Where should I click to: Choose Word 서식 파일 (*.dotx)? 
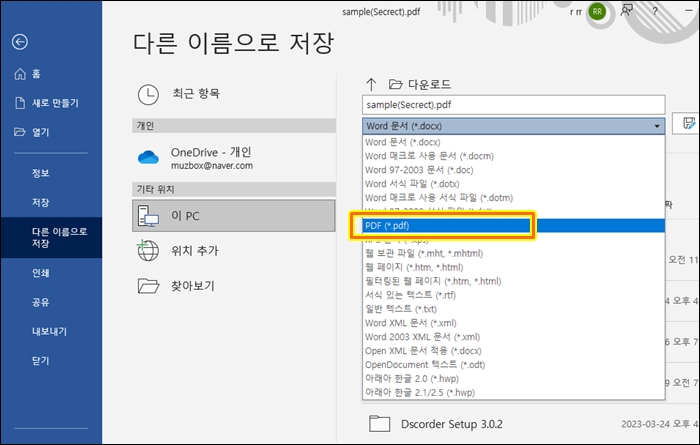tap(513, 184)
